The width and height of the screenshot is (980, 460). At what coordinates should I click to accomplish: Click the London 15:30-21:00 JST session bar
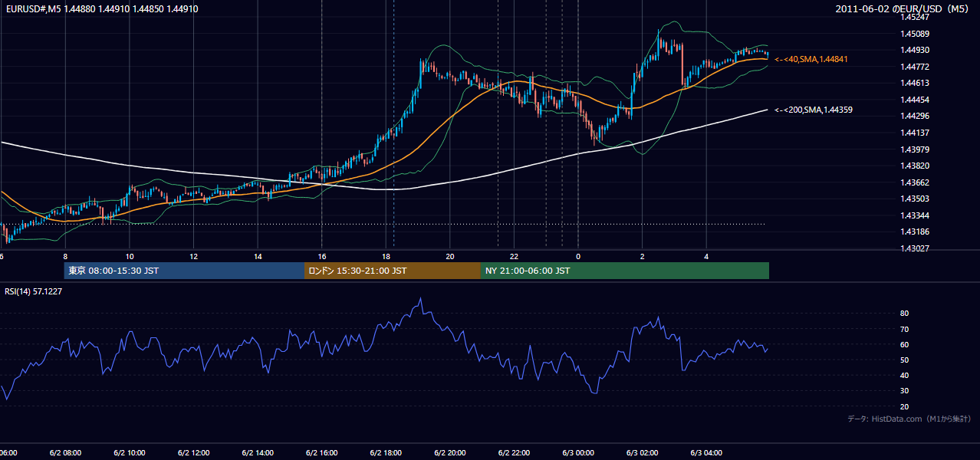[x=393, y=271]
